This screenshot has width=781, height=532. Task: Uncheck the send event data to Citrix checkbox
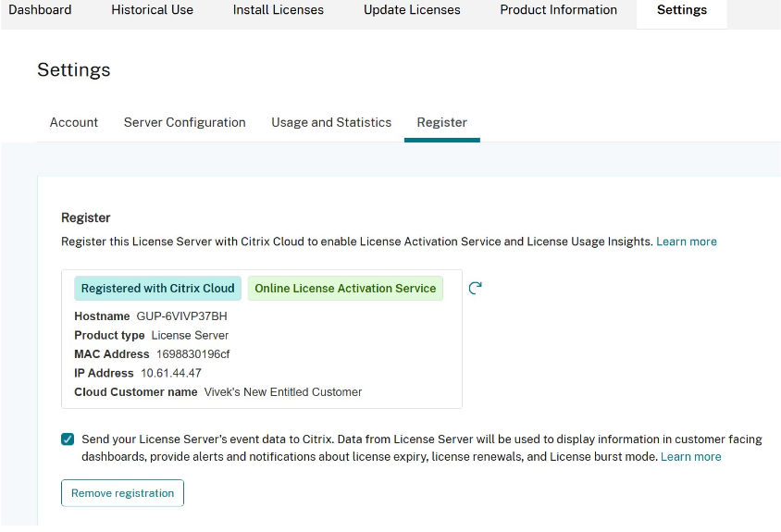[x=68, y=439]
